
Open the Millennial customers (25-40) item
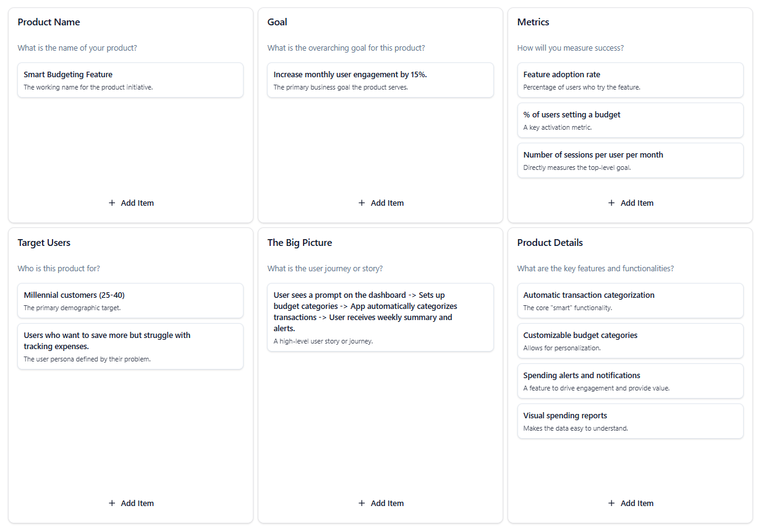pyautogui.click(x=130, y=300)
